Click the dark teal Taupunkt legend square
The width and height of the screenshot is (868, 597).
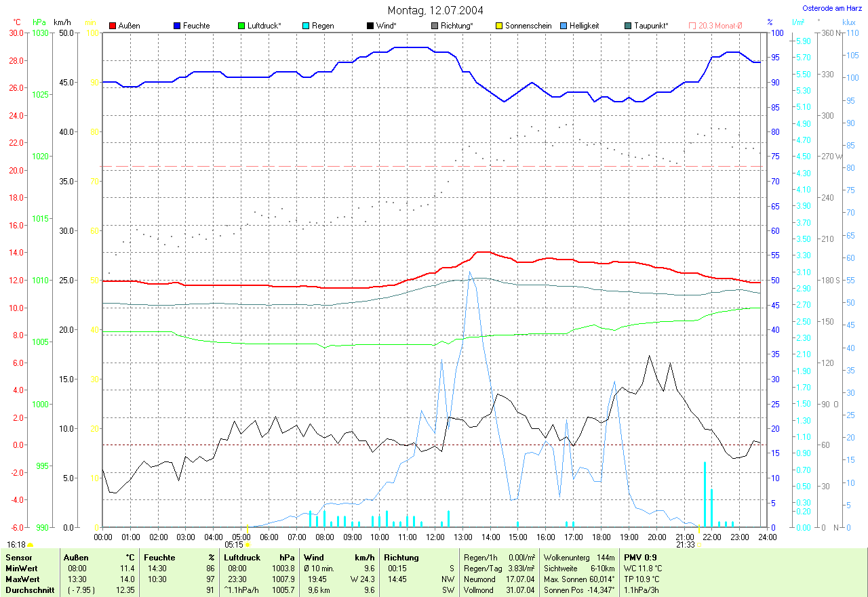[628, 26]
